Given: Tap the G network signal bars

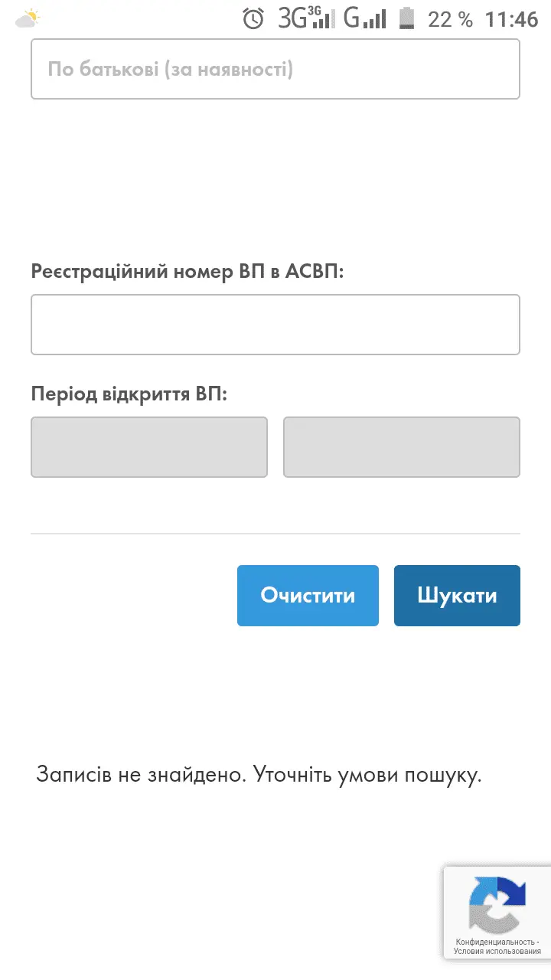Looking at the screenshot, I should (x=364, y=18).
